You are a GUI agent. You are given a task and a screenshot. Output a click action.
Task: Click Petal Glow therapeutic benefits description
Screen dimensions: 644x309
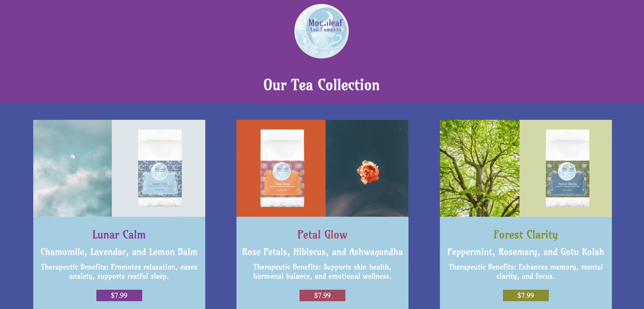[x=322, y=271]
